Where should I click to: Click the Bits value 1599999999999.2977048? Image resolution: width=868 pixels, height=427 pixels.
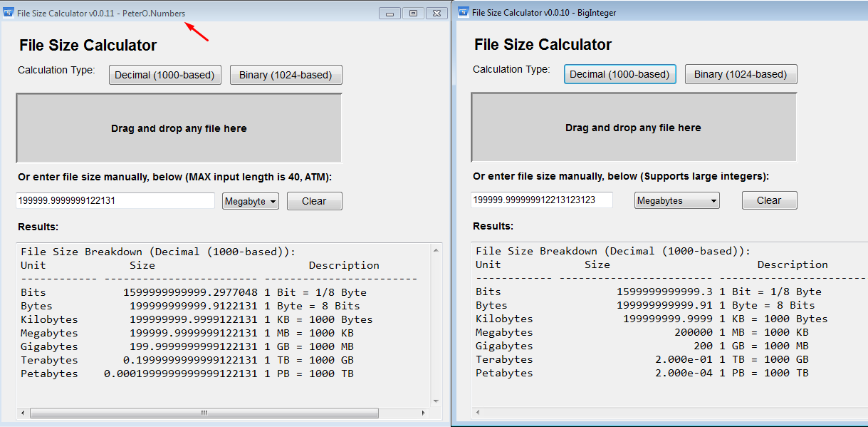(190, 292)
